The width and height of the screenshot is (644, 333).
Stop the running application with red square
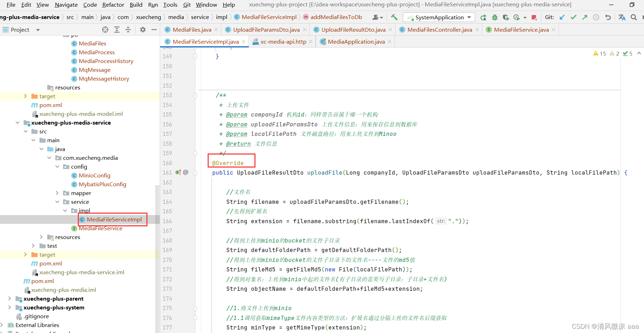click(x=534, y=17)
